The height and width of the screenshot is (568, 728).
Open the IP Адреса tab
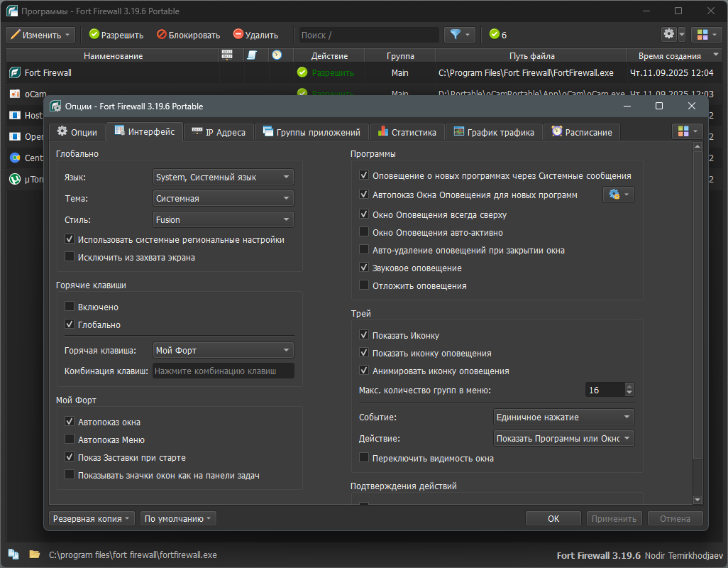pos(219,132)
